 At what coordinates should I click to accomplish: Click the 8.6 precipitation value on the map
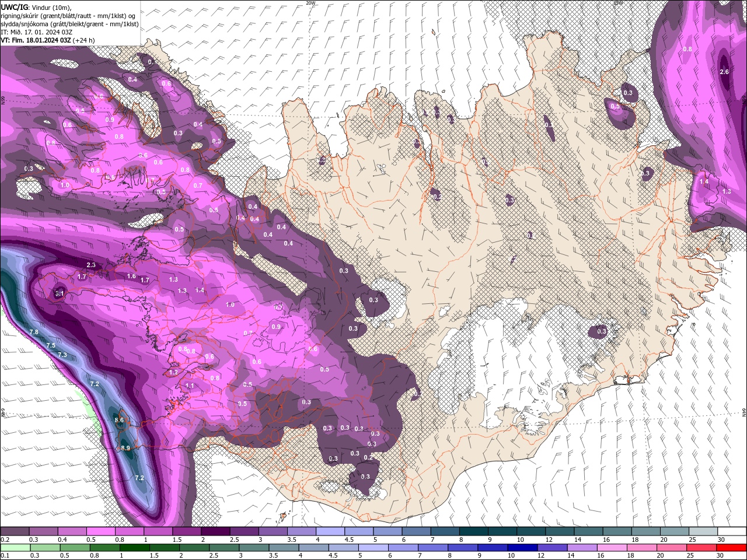(x=120, y=420)
